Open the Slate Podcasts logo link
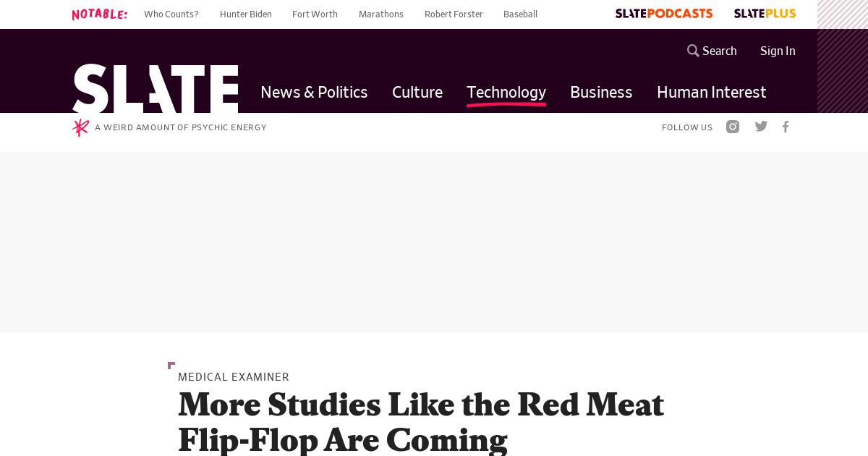The height and width of the screenshot is (456, 868). 664,14
